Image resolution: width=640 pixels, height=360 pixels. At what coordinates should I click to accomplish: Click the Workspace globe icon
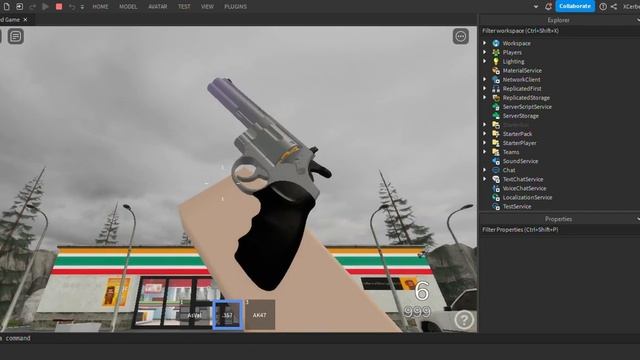496,43
